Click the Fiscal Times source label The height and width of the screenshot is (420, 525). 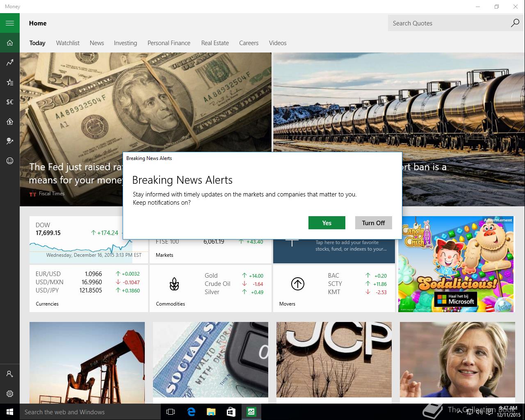51,194
